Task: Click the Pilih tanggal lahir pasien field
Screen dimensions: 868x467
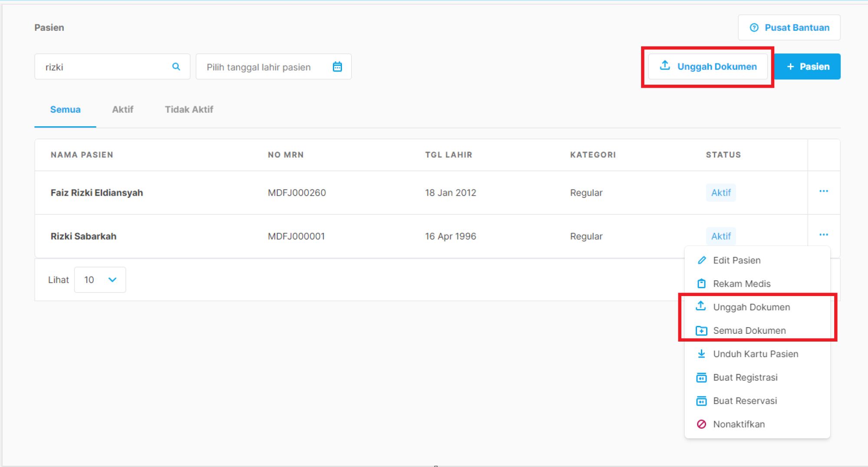Action: click(273, 67)
